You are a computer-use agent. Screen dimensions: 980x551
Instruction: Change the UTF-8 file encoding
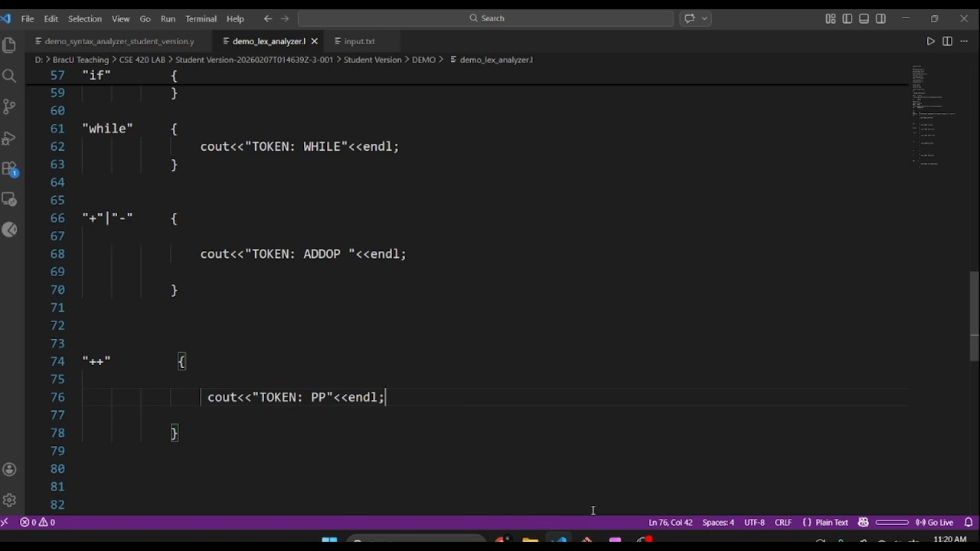pyautogui.click(x=754, y=522)
